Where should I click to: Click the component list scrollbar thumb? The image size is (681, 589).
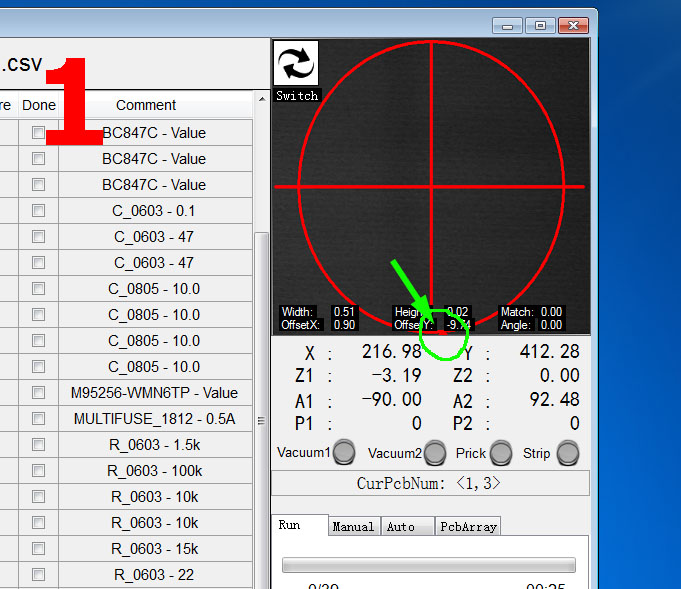point(261,408)
